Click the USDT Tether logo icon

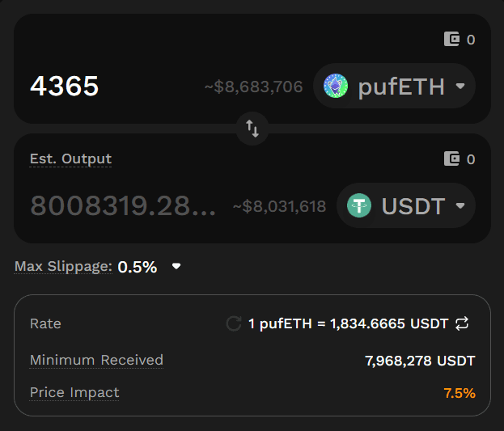359,206
